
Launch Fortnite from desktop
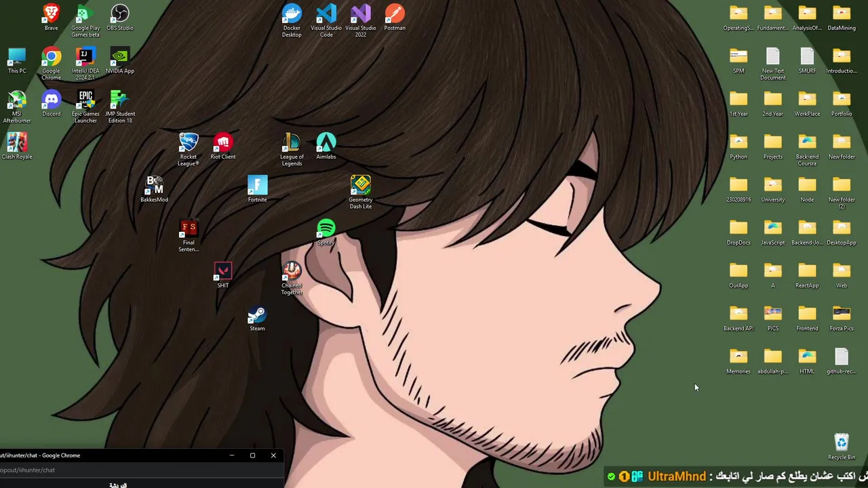(x=257, y=188)
